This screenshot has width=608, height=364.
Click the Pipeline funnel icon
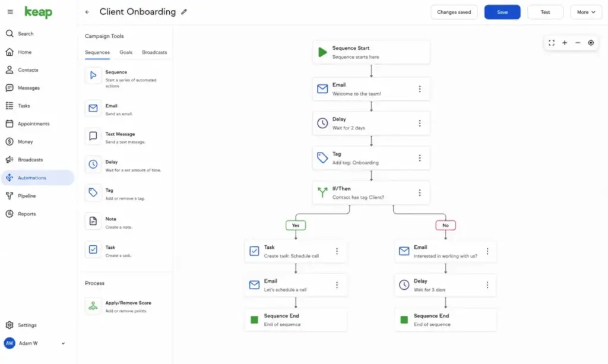click(x=9, y=196)
